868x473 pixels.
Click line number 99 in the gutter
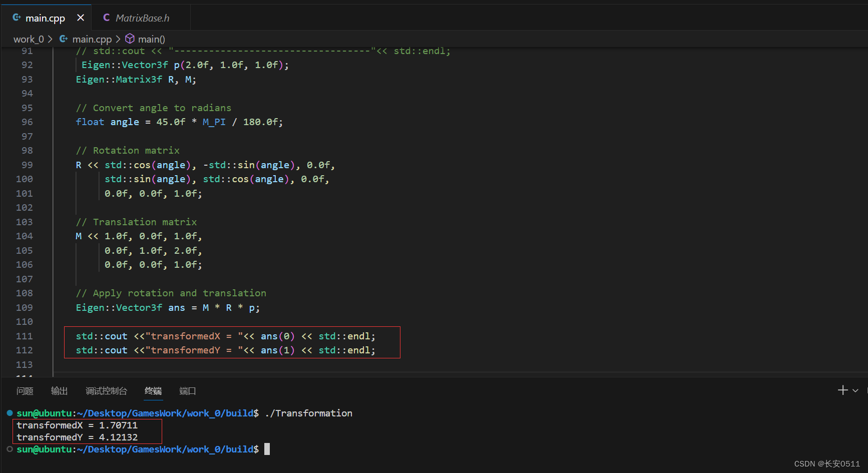click(x=27, y=165)
